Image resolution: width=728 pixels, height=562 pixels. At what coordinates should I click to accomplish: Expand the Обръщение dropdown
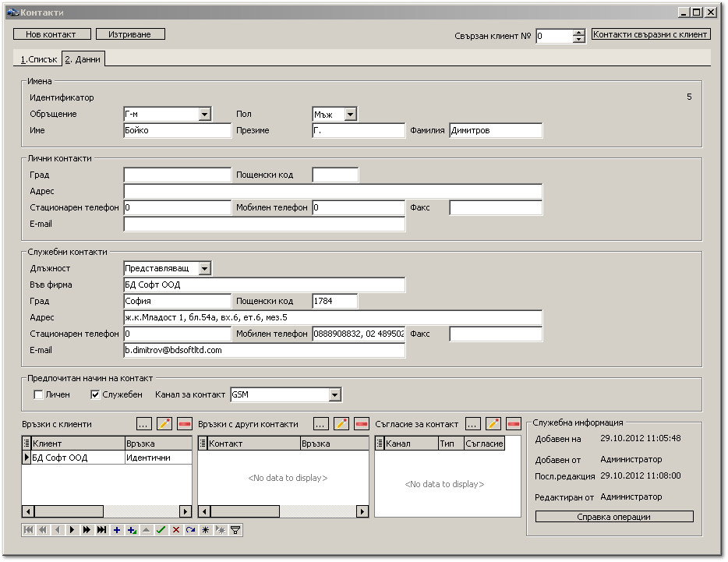[205, 115]
